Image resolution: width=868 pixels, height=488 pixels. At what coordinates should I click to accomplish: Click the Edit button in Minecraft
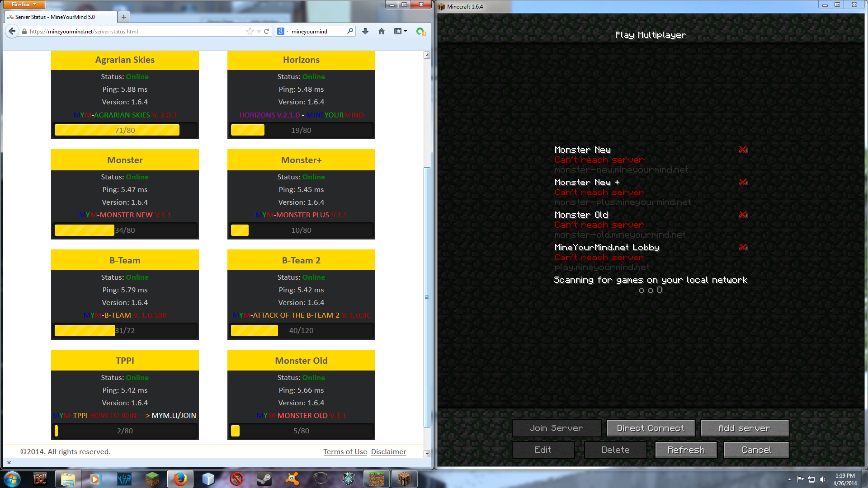click(543, 450)
